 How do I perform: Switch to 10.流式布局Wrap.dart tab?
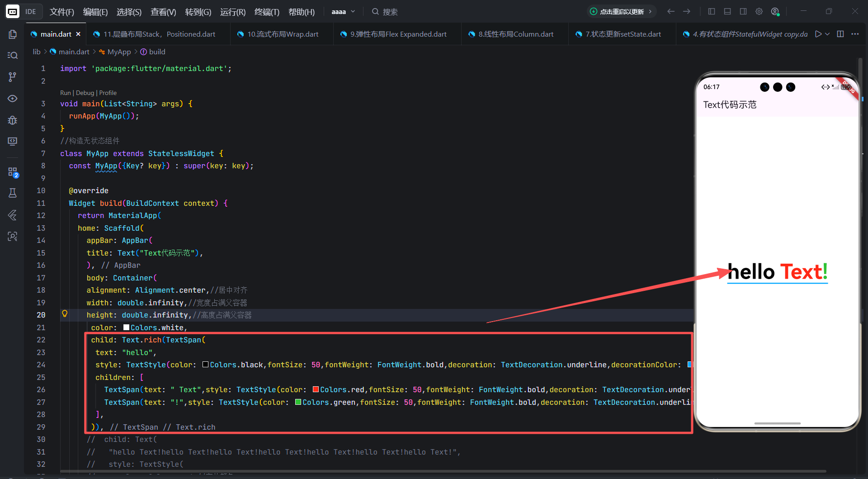point(283,34)
